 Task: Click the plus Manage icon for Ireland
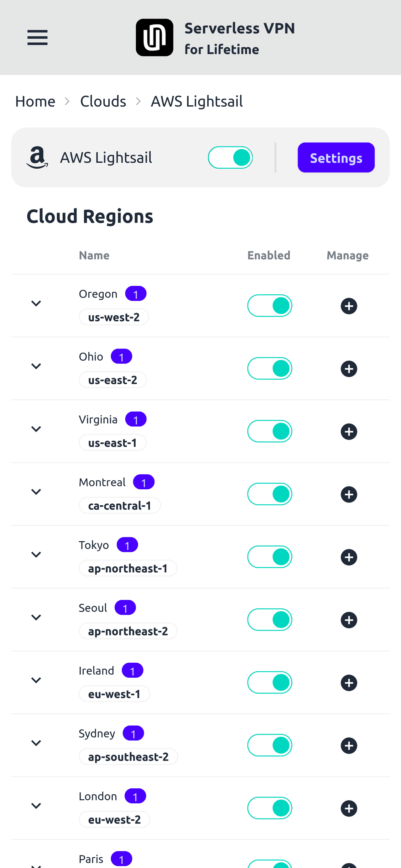(x=349, y=682)
